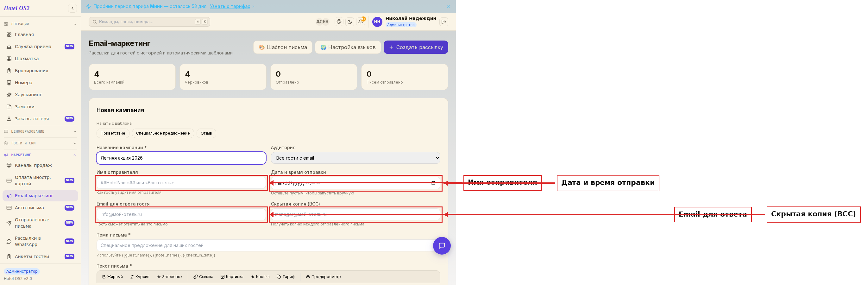
Task: Insert a Тариф tag in the letter
Action: click(286, 277)
